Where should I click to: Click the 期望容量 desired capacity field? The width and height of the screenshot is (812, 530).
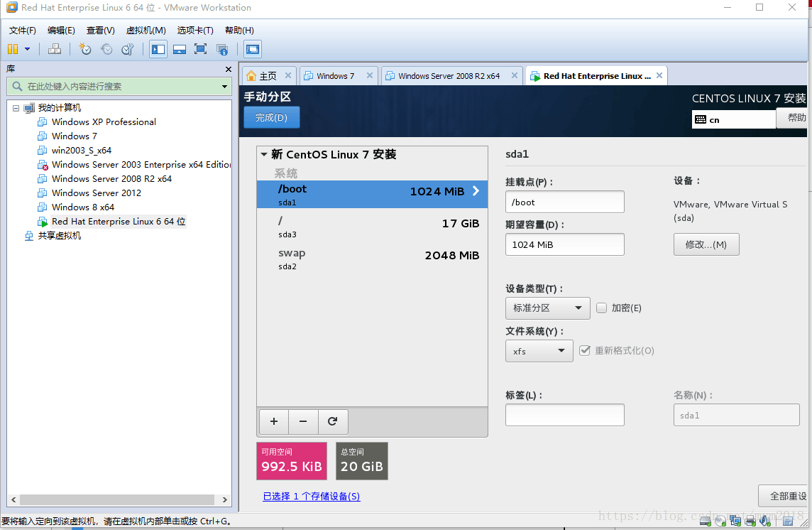[564, 244]
